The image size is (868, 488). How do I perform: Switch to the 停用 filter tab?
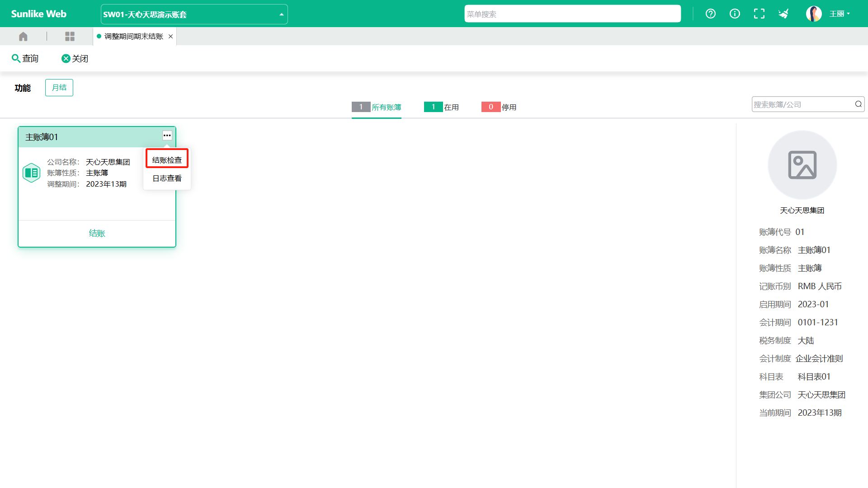pyautogui.click(x=499, y=107)
